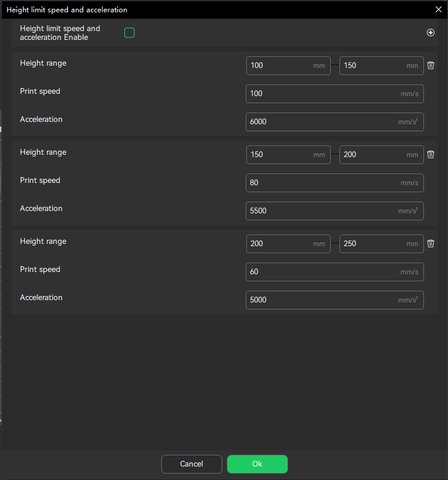The image size is (448, 480).
Task: Delete the 200–250 mm height range
Action: pos(430,244)
